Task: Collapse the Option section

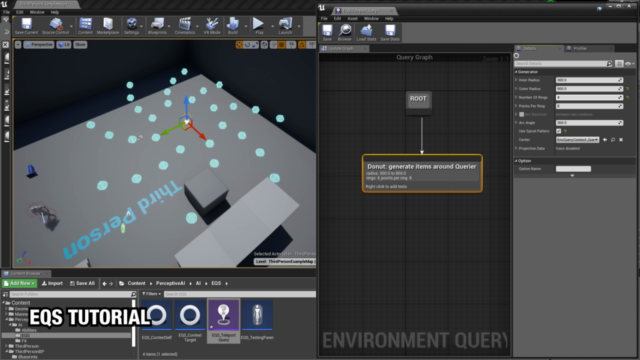Action: (x=516, y=161)
